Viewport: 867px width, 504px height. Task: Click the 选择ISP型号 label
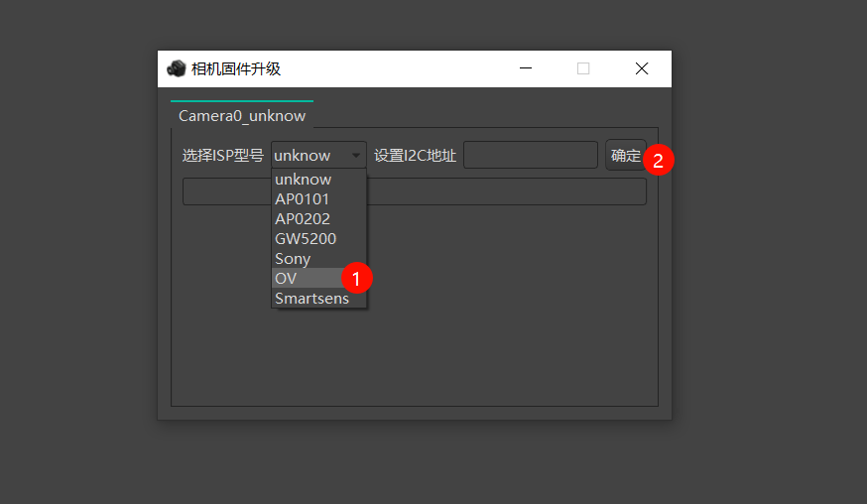[223, 156]
